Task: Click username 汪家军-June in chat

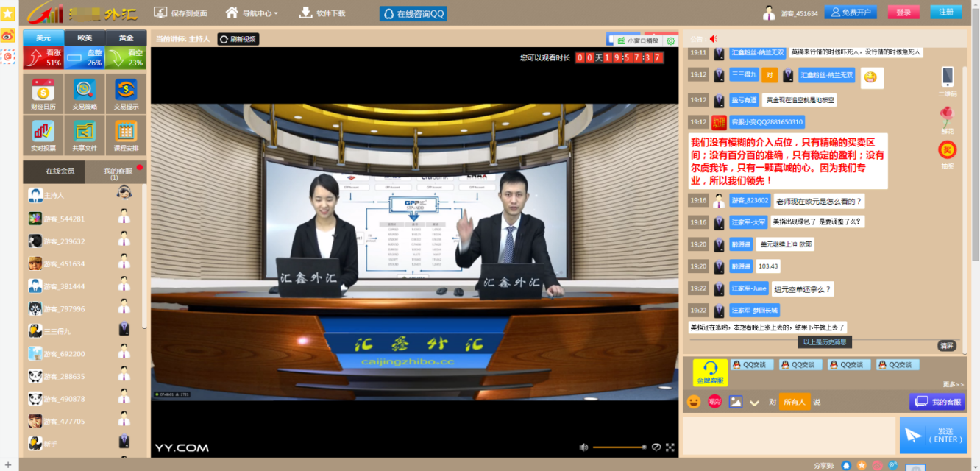Action: 749,289
